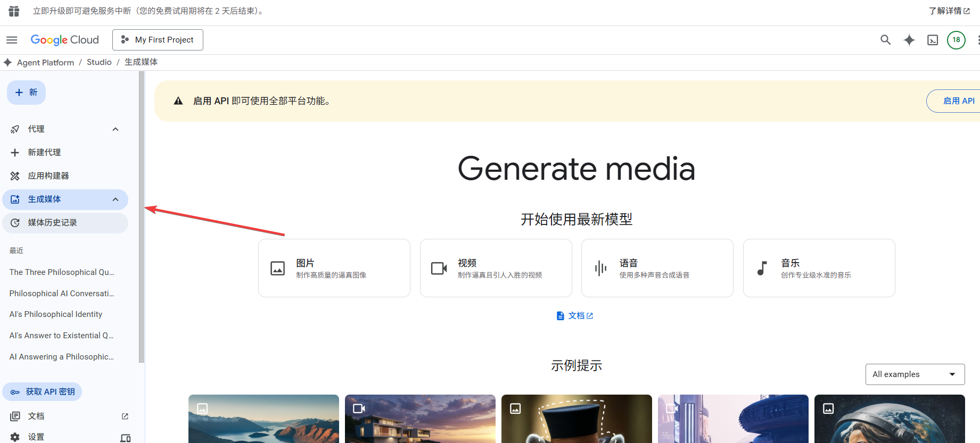Collapse the 生成媒体 section chevron
The width and height of the screenshot is (980, 443).
[x=116, y=199]
